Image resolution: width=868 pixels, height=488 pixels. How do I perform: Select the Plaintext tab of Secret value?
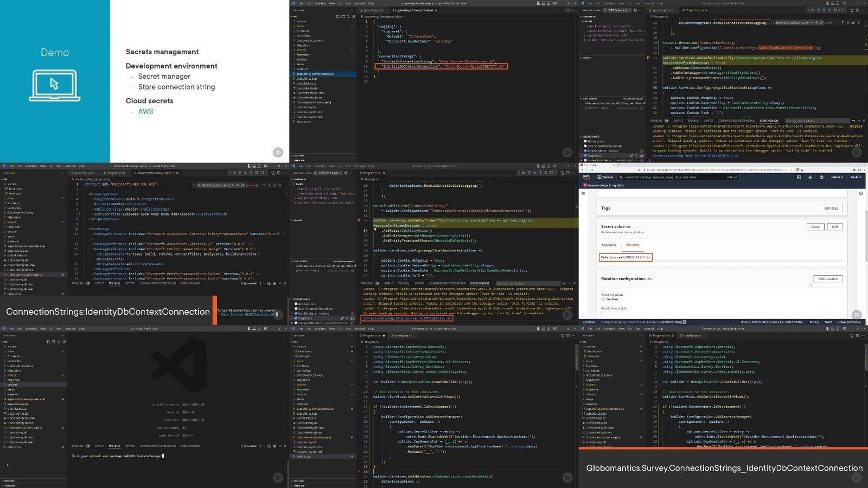tap(633, 245)
